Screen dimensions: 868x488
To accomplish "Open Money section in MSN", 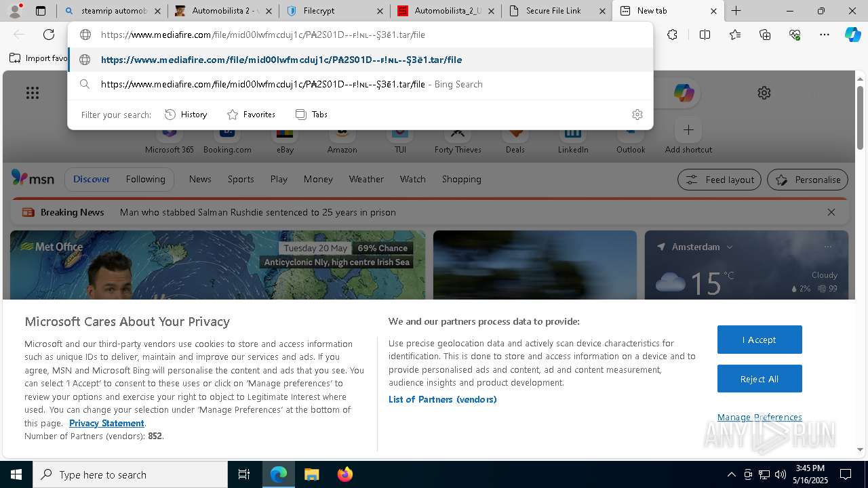I will point(318,179).
